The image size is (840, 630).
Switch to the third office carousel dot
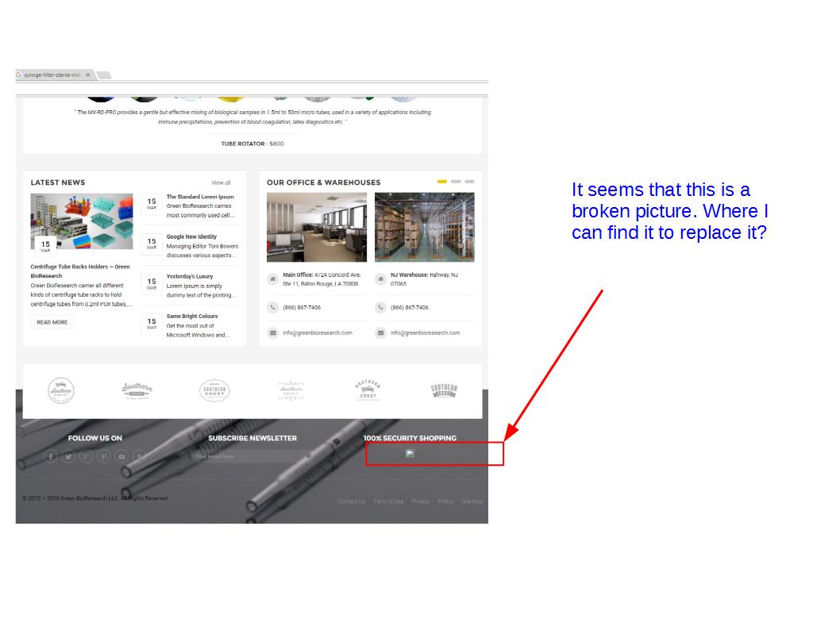(x=469, y=182)
